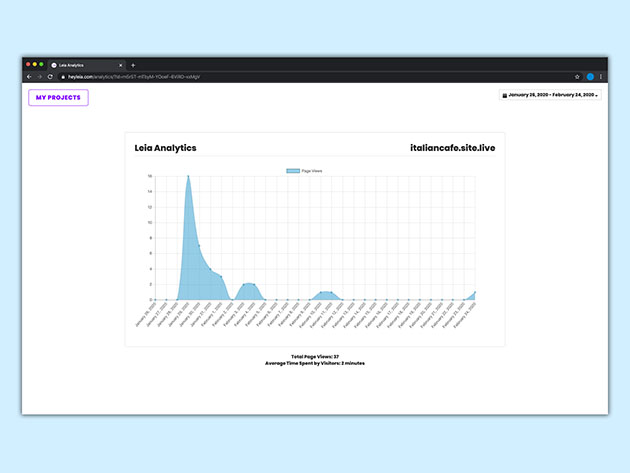
Task: Click the calendar icon in date picker
Action: (x=505, y=95)
